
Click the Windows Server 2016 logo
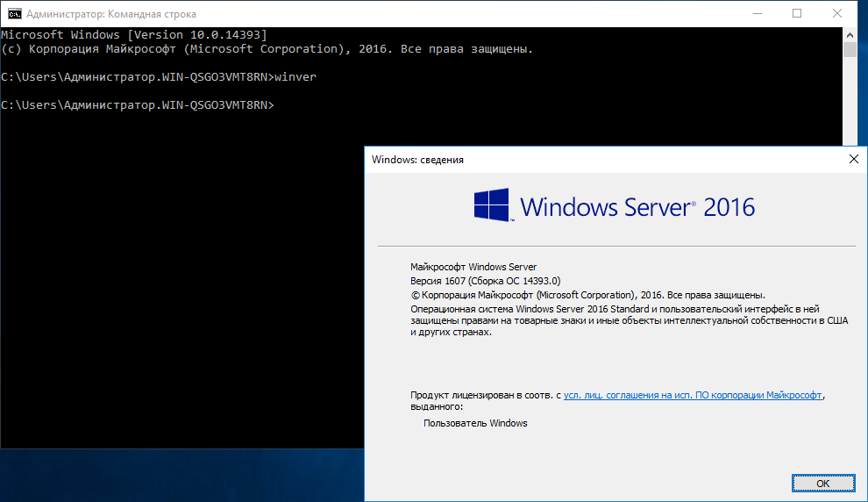coord(615,206)
